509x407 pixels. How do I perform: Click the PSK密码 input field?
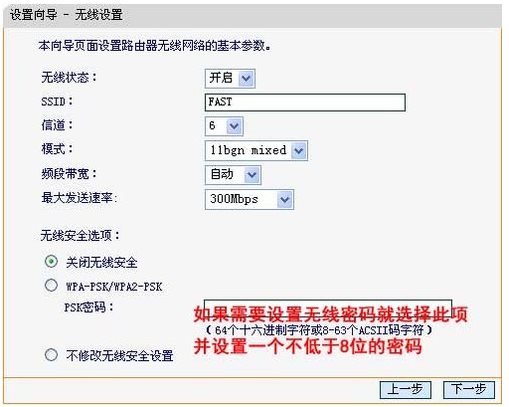pyautogui.click(x=328, y=306)
